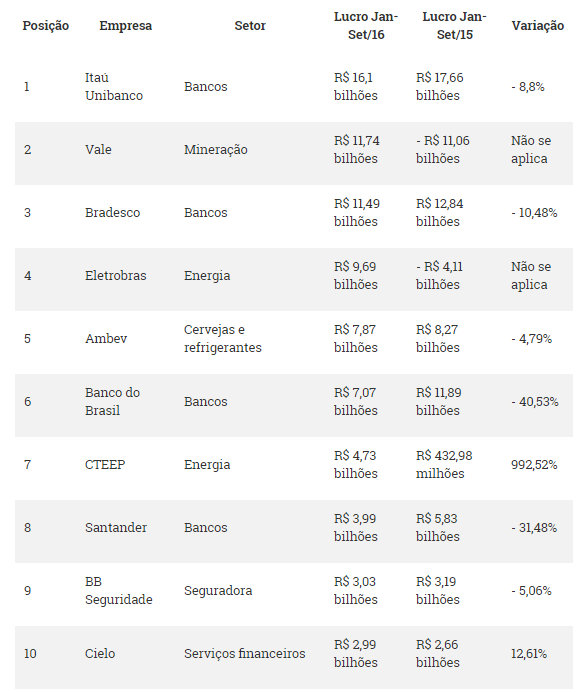584x692 pixels.
Task: Click the CTEEP company name
Action: (105, 465)
